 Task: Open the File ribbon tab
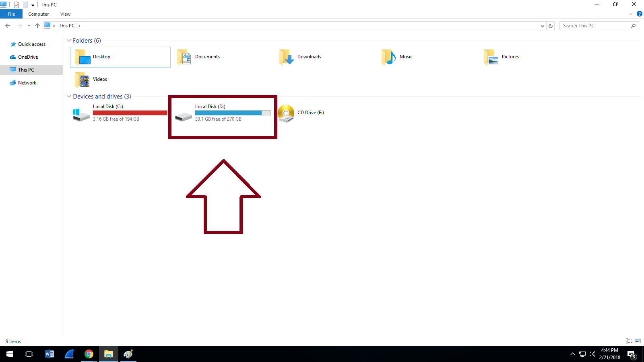(x=11, y=14)
